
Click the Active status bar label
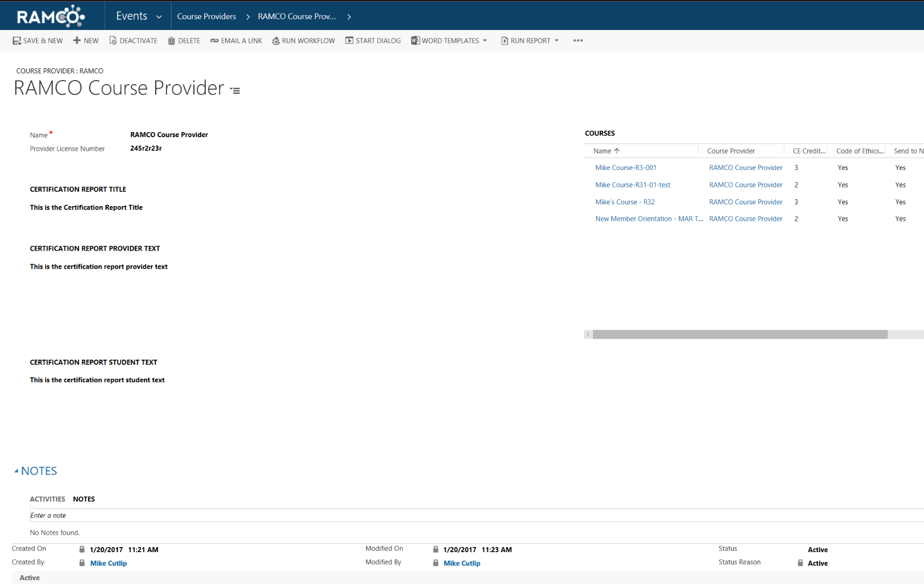coord(29,578)
